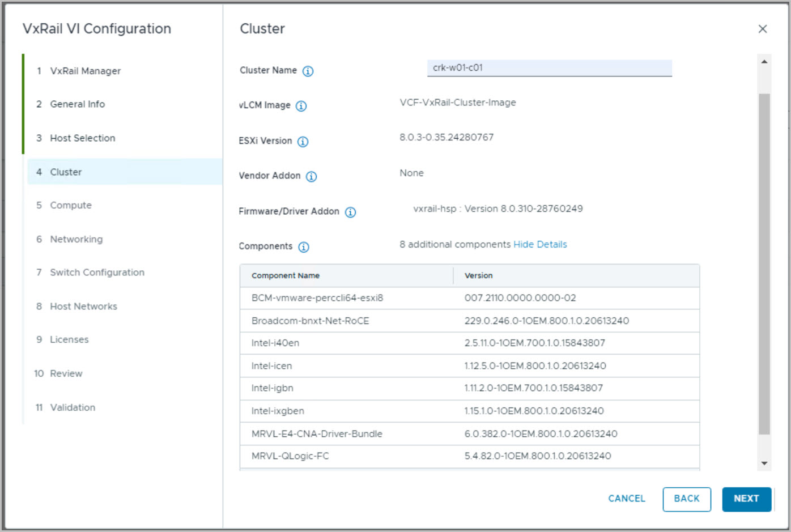Cancel the configuration wizard

[x=626, y=499]
